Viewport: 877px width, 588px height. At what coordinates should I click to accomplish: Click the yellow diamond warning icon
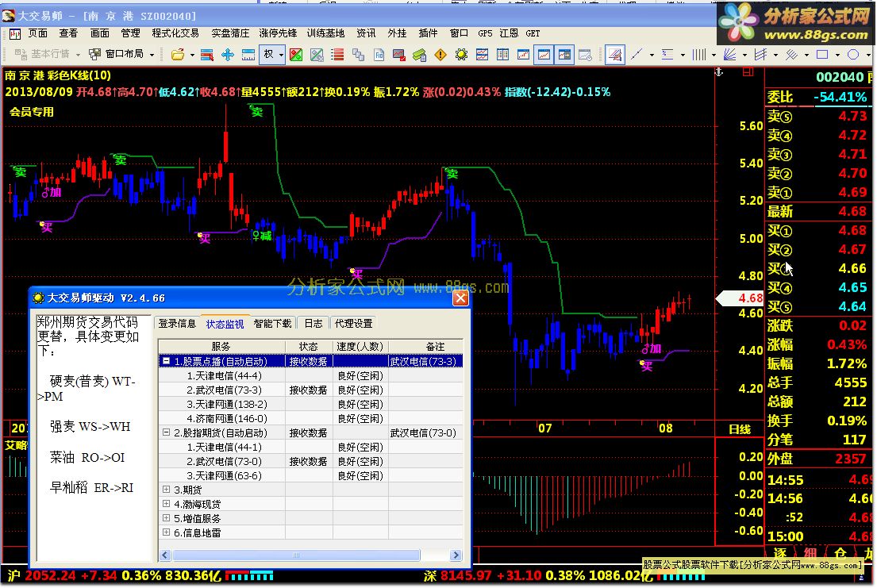click(x=440, y=55)
